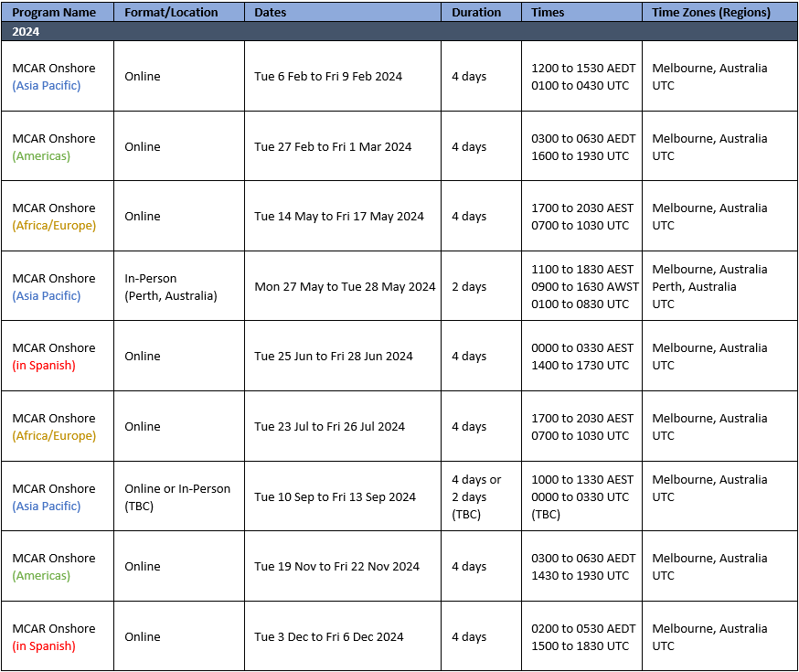Click Melbourne, Australia in the 10 Sep row
This screenshot has height=672, width=799.
709,480
